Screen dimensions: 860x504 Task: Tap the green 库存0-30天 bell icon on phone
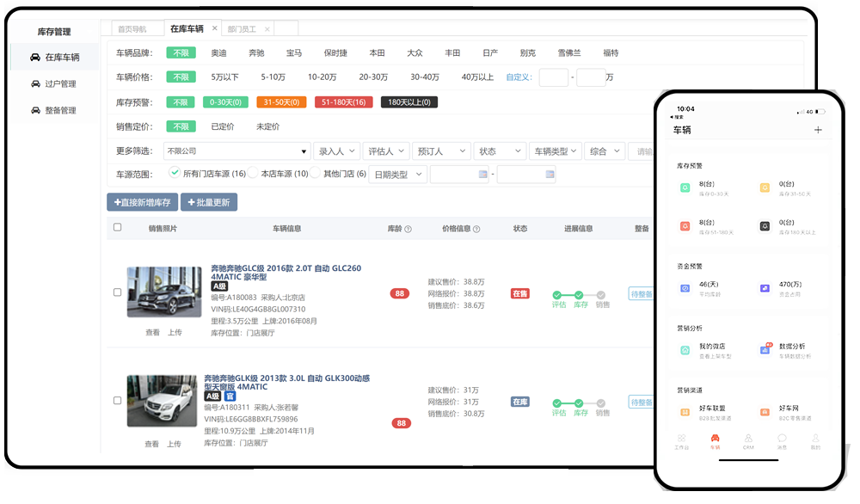[x=685, y=188]
